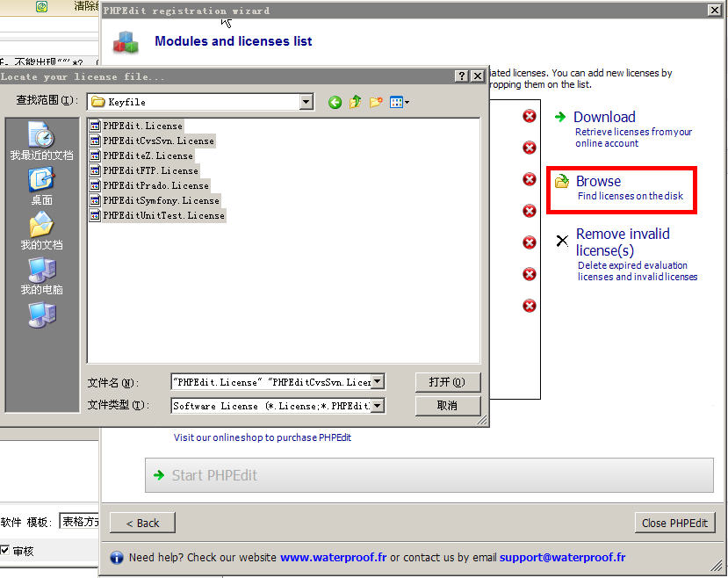Click the fourth red X license status icon

[530, 211]
